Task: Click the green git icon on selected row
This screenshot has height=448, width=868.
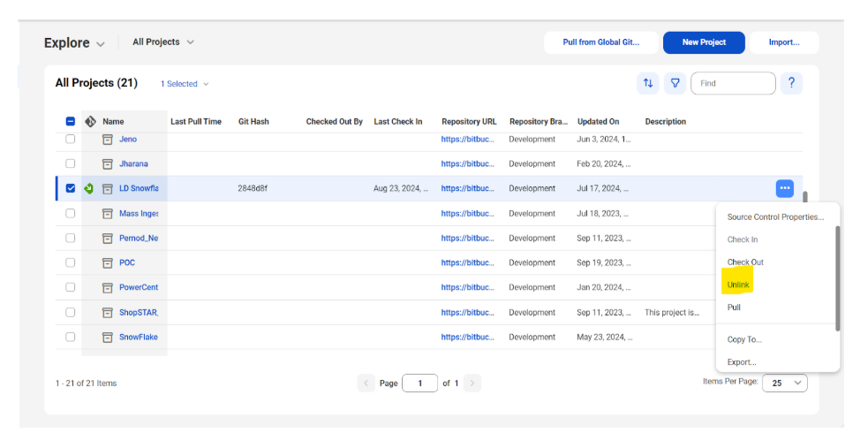Action: [x=88, y=188]
